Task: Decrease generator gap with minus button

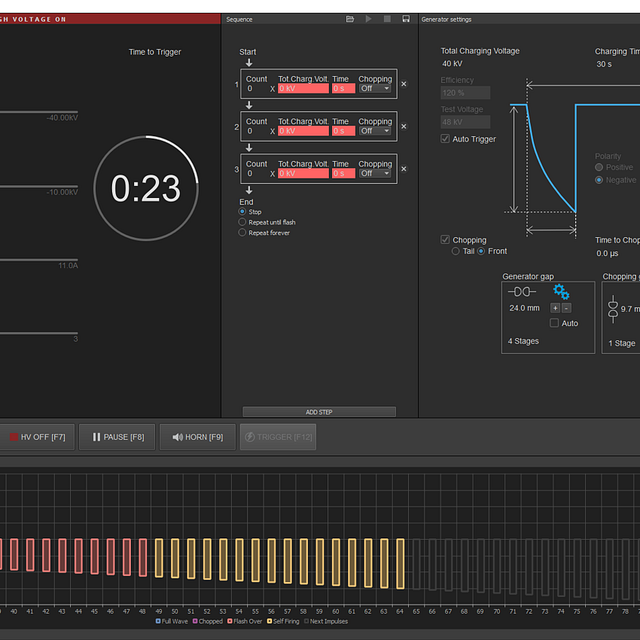Action: tap(566, 308)
